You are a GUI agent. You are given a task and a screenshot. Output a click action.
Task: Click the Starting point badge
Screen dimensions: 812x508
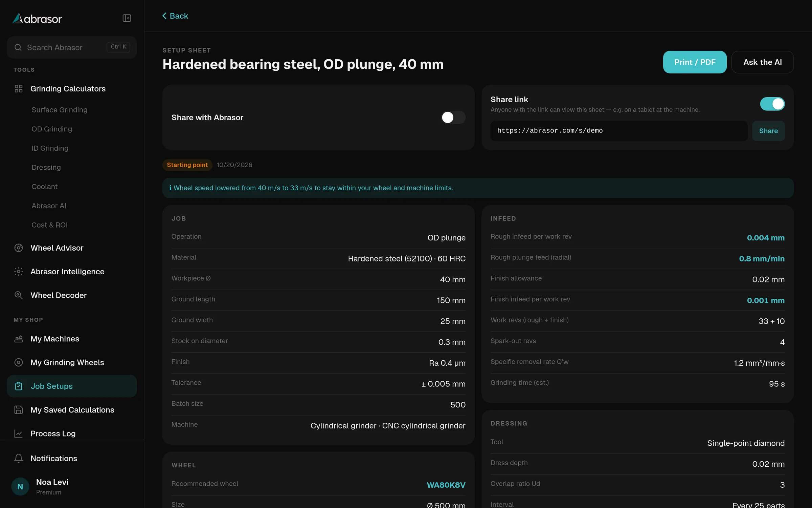(x=187, y=165)
